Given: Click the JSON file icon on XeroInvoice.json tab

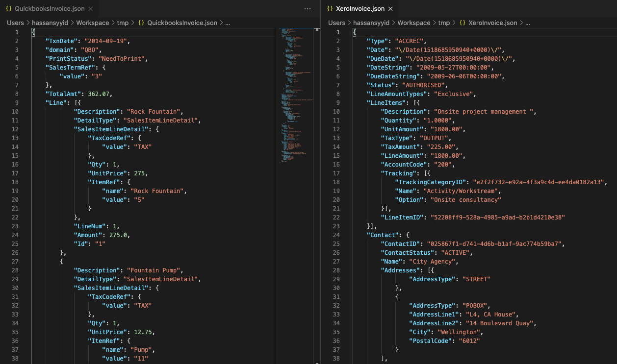Looking at the screenshot, I should 330,9.
